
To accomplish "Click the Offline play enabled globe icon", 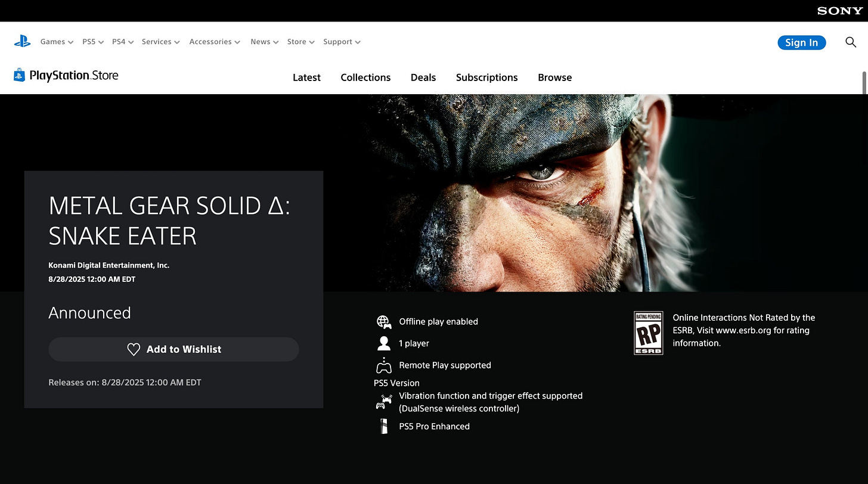I will point(384,322).
